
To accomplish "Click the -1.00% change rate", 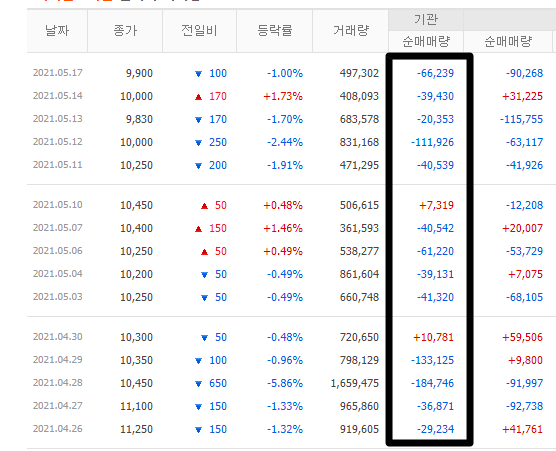I will [x=285, y=73].
